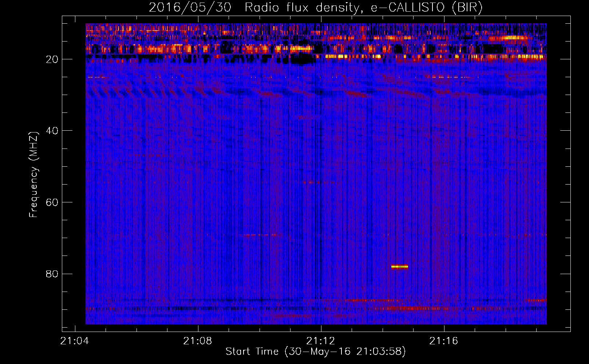Click the 21:16 time tick label
The width and height of the screenshot is (589, 364).
[444, 341]
